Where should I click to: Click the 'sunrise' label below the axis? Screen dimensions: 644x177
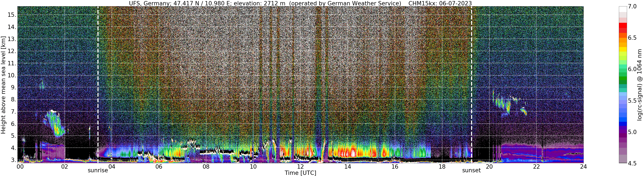98,170
